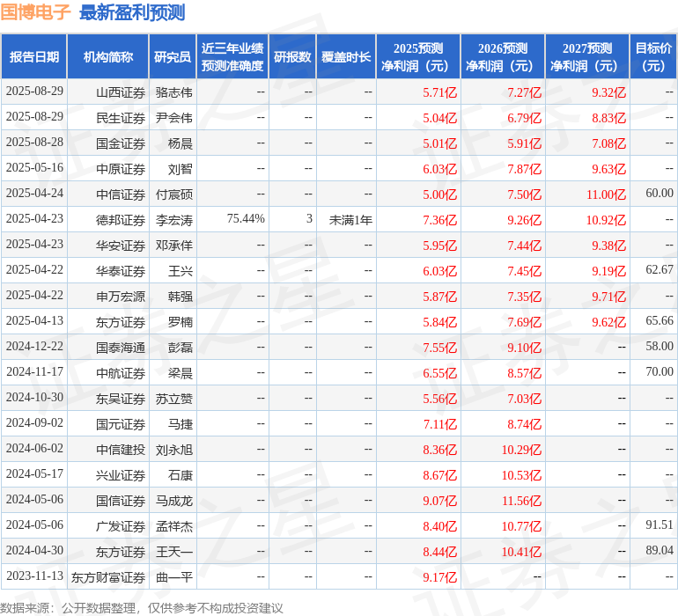Image resolution: width=678 pixels, height=616 pixels.
Task: Click the 覆盖时长 column header
Action: coord(346,57)
